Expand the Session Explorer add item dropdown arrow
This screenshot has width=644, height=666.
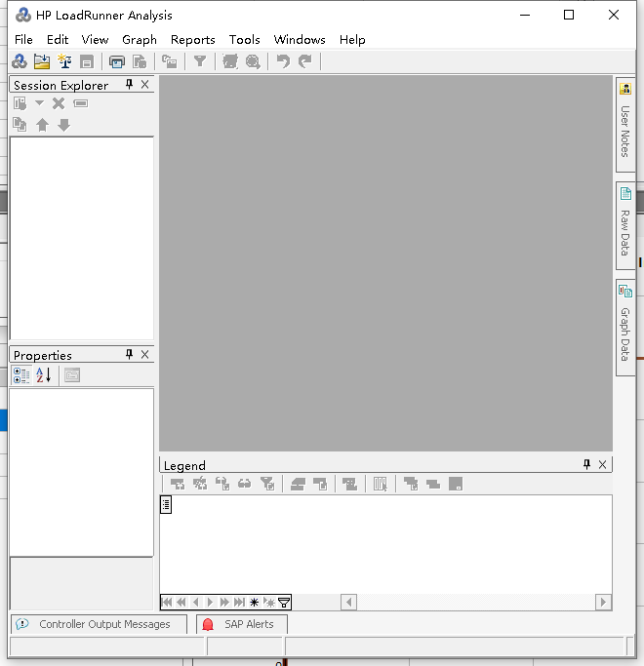[x=39, y=102]
